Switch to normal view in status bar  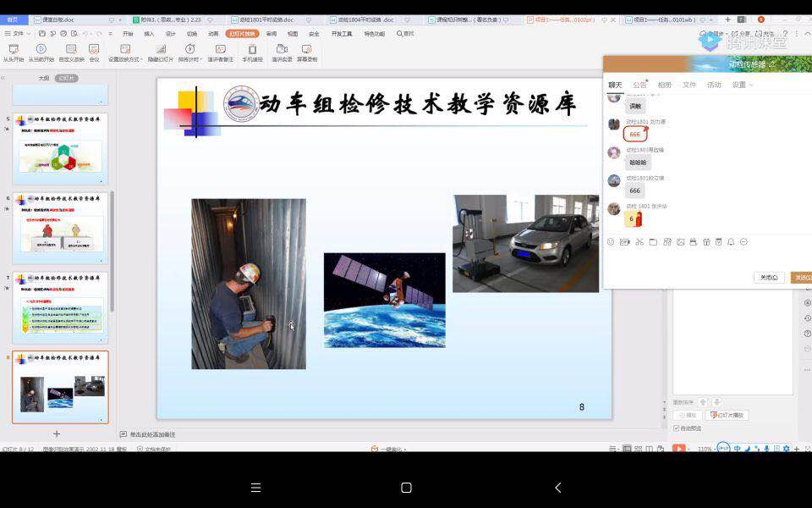[627, 449]
